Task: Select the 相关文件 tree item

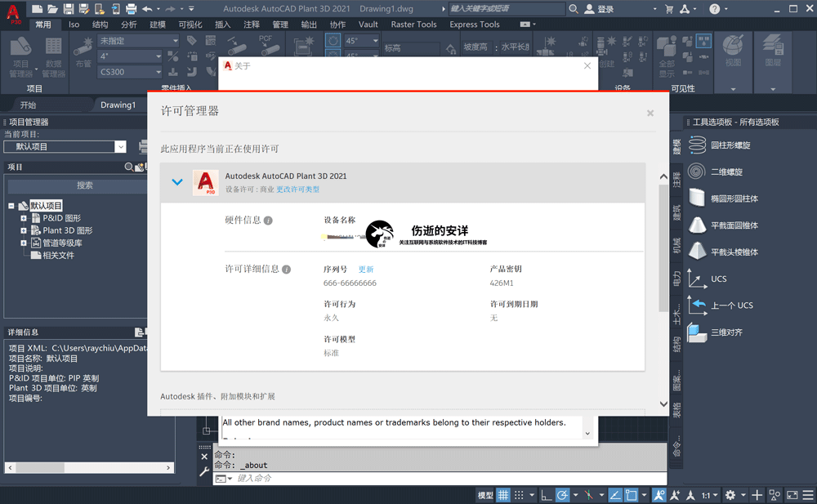Action: pos(52,256)
